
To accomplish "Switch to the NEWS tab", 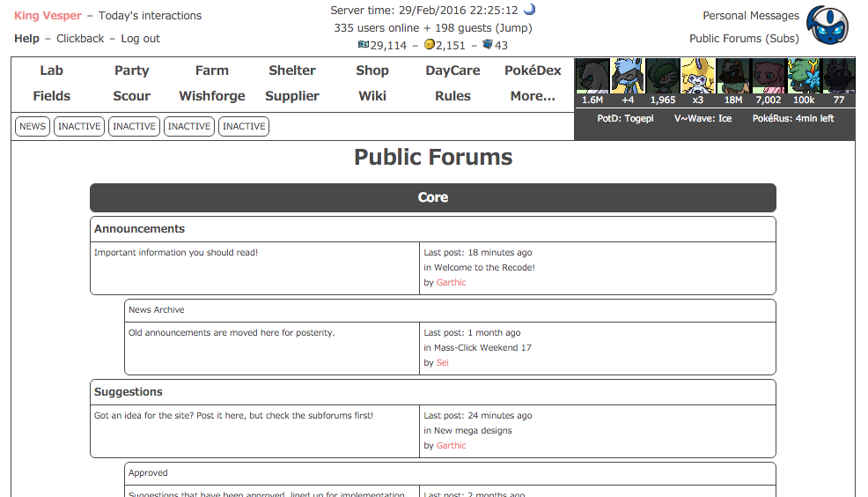I will pyautogui.click(x=33, y=126).
